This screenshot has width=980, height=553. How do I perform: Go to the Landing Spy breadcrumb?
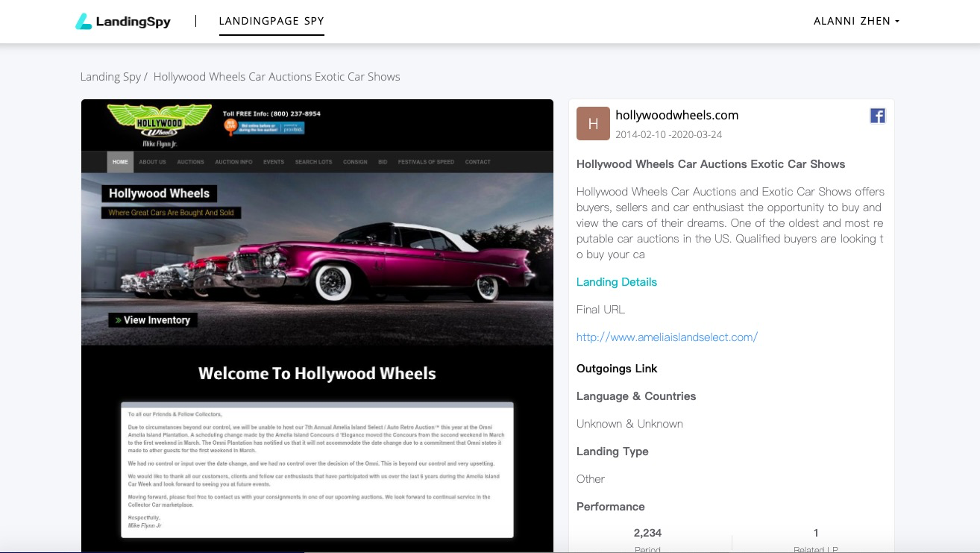pyautogui.click(x=110, y=77)
